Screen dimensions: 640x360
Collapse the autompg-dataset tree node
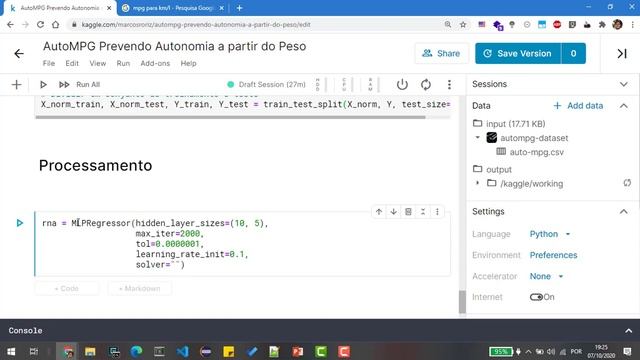tap(478, 138)
